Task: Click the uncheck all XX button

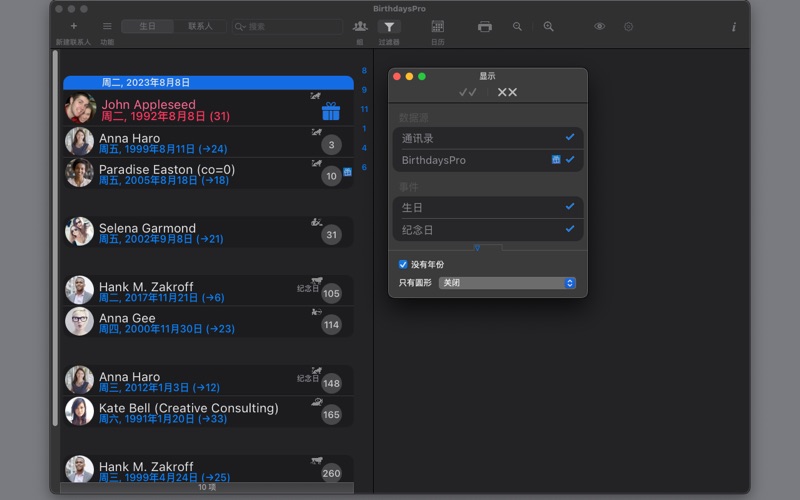Action: (507, 92)
